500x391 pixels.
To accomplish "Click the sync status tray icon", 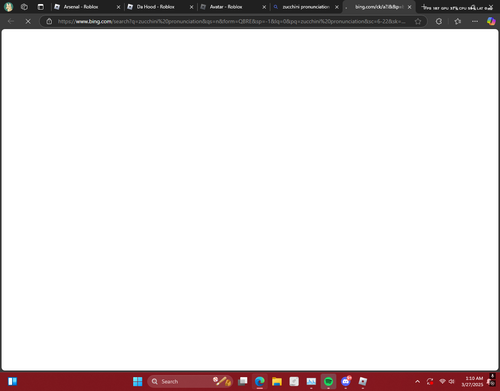I will 430,381.
